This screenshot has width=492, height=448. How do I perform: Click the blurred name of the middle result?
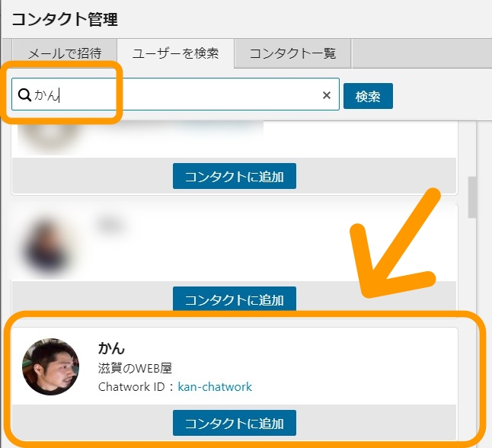coord(111,224)
